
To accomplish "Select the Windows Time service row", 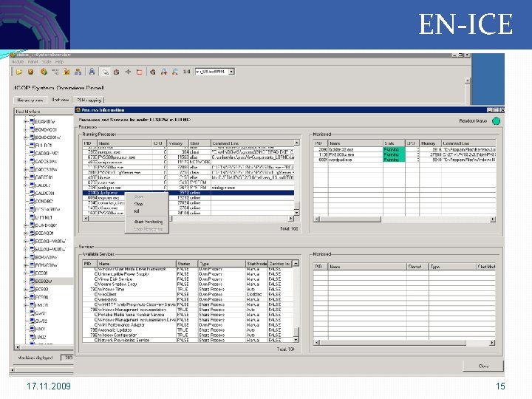I will pos(187,289).
